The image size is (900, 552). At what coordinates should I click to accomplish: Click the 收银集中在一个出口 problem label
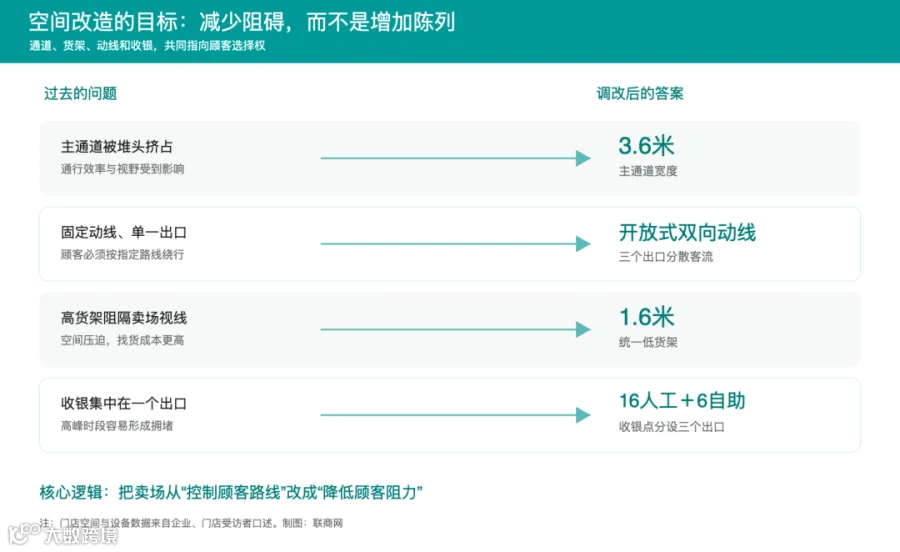[x=124, y=403]
